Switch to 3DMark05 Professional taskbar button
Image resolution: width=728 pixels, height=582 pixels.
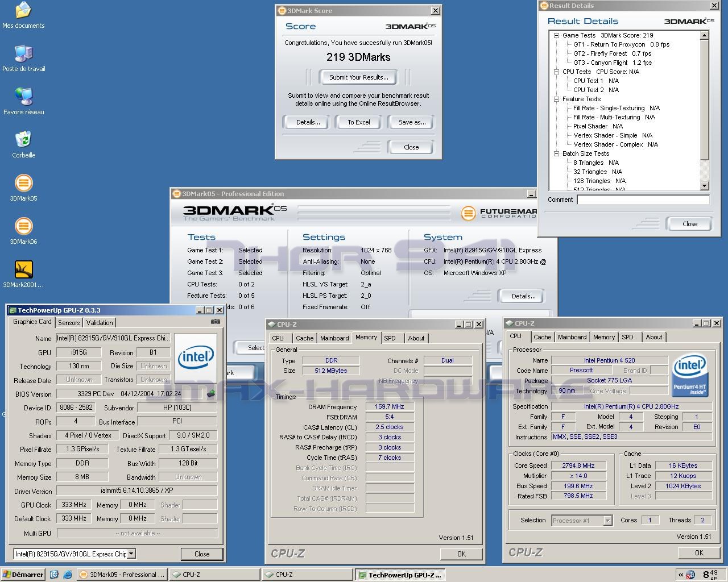pos(122,575)
